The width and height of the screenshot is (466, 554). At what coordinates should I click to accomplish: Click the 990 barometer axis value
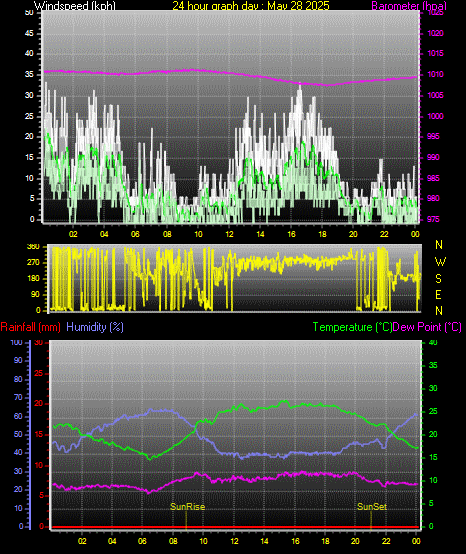coord(433,157)
